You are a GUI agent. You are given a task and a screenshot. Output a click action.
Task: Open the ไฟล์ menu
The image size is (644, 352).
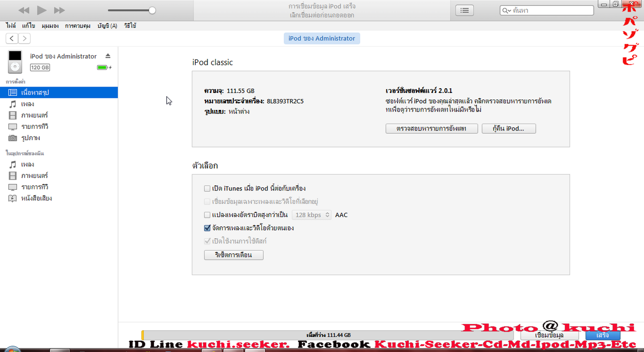click(x=11, y=26)
